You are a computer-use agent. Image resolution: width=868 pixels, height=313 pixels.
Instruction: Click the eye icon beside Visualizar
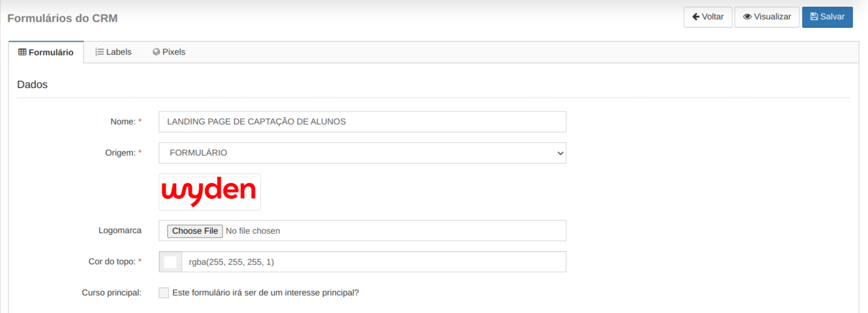[747, 17]
